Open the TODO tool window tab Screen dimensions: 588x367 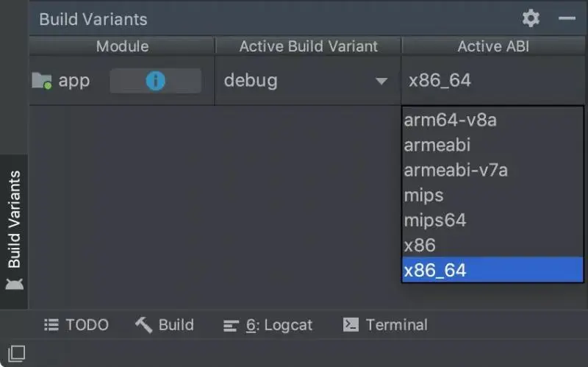coord(77,324)
